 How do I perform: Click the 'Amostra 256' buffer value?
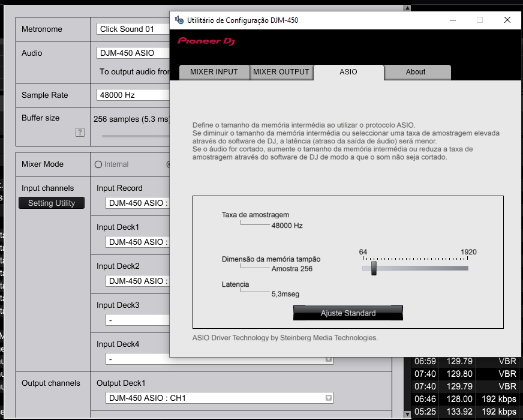pyautogui.click(x=292, y=269)
